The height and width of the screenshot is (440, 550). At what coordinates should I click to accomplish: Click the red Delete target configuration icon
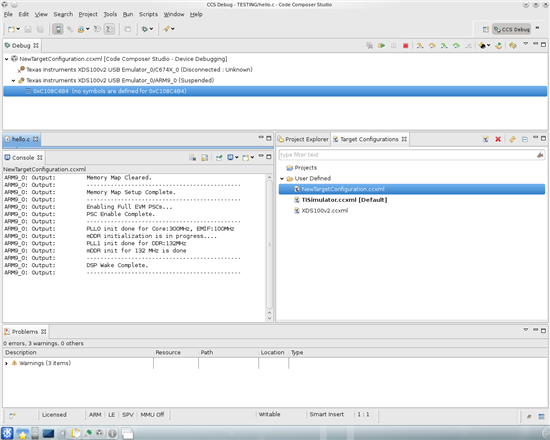[x=498, y=139]
